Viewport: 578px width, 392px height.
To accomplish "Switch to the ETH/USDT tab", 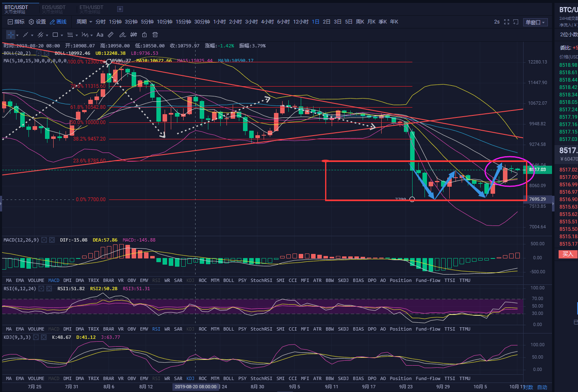I will coord(92,9).
